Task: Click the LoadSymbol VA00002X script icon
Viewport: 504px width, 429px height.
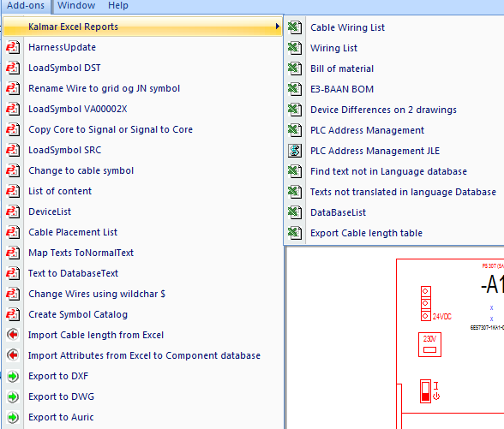Action: pos(13,110)
